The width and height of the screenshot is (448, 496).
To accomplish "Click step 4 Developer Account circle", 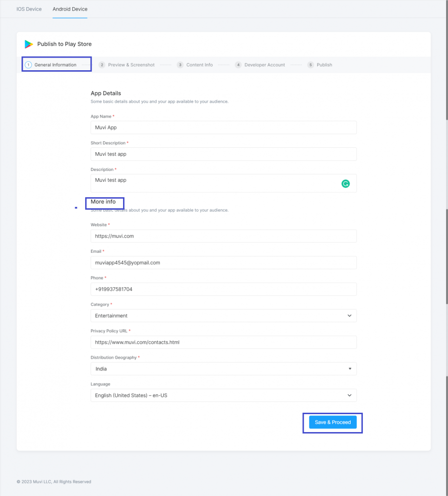I will coord(238,64).
